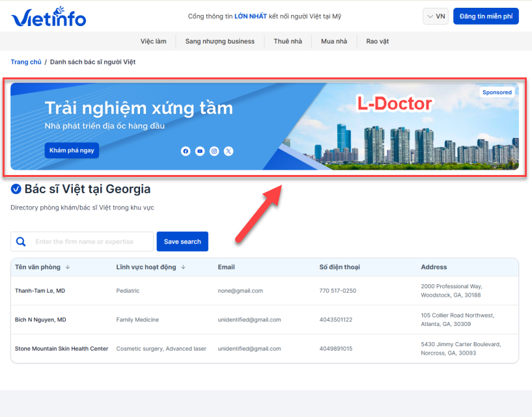The height and width of the screenshot is (417, 532).
Task: Click the Số điện thoại column header
Action: [339, 267]
